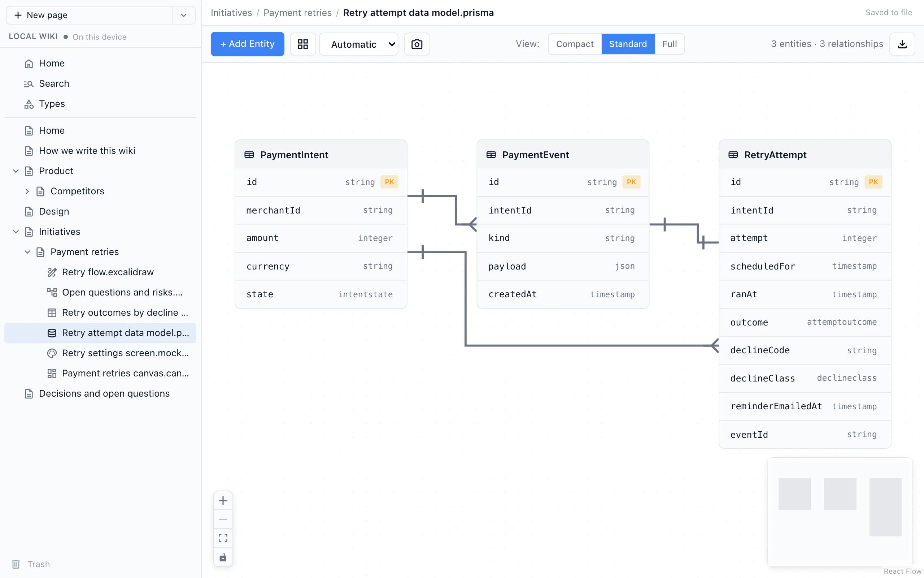Click the download export icon

click(x=902, y=44)
